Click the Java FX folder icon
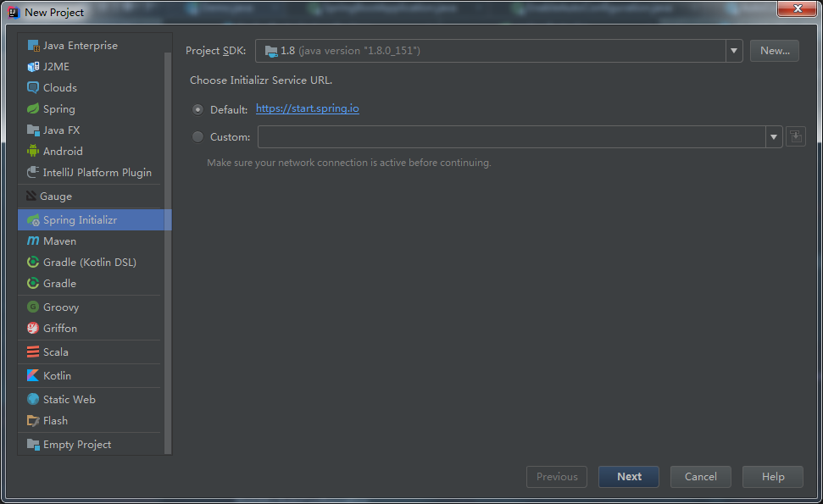This screenshot has height=504, width=823. pyautogui.click(x=33, y=130)
